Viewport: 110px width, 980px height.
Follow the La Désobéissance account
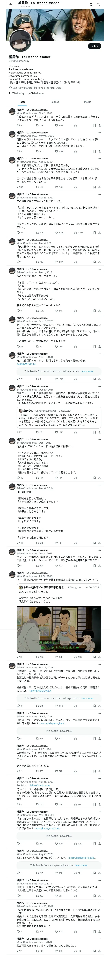(94, 46)
